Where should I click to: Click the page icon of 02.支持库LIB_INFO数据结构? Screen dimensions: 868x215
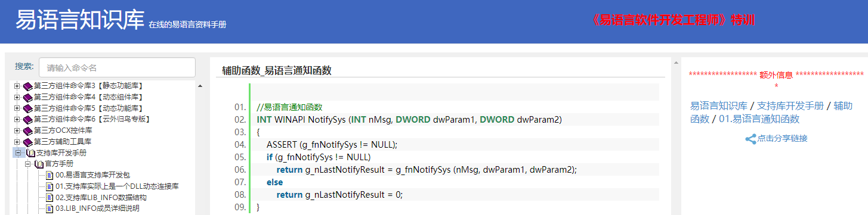point(50,197)
